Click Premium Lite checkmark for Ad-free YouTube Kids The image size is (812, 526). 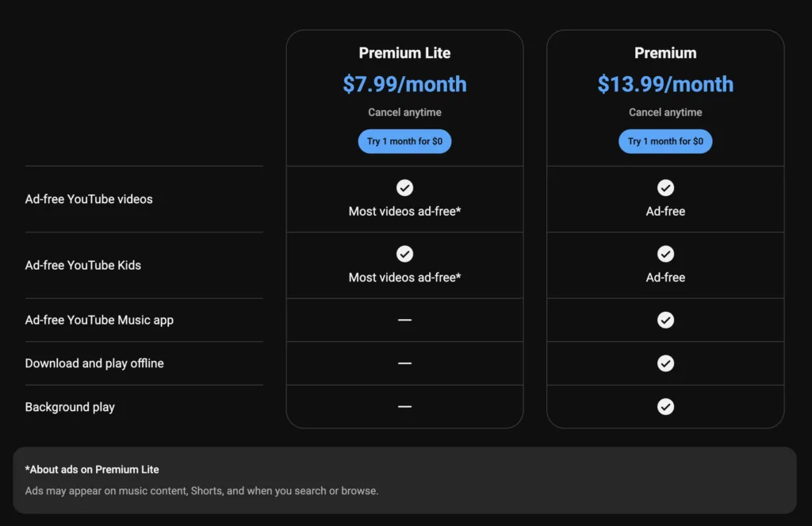pyautogui.click(x=404, y=254)
